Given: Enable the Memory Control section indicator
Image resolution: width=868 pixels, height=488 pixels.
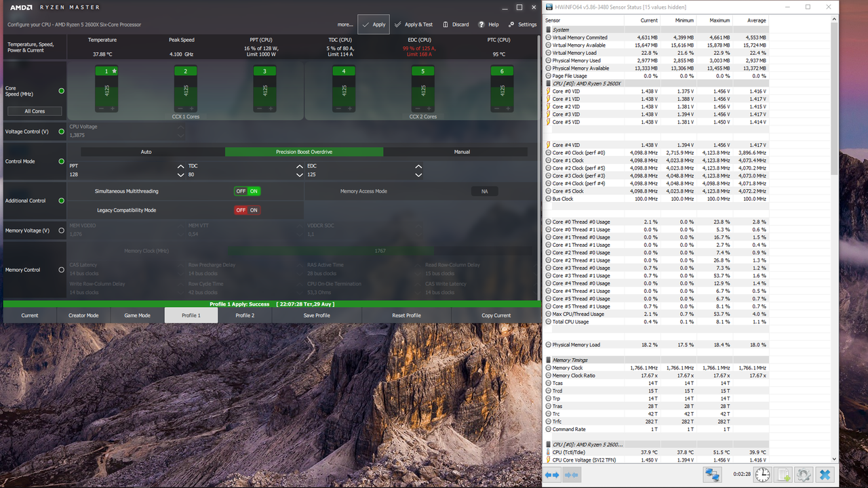Looking at the screenshot, I should pos(62,270).
